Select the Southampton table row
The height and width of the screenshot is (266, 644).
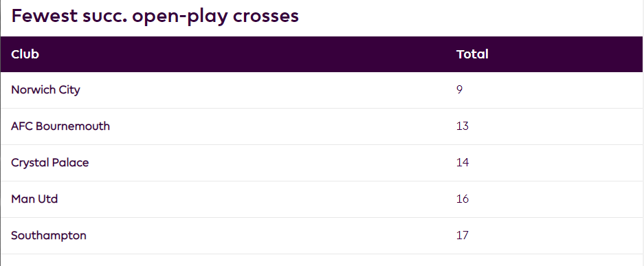pos(322,236)
